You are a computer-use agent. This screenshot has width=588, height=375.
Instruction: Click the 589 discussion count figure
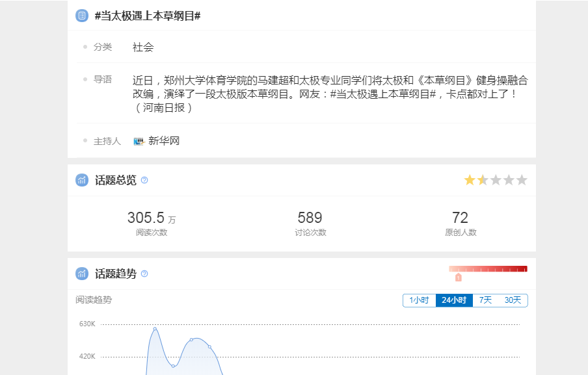310,218
